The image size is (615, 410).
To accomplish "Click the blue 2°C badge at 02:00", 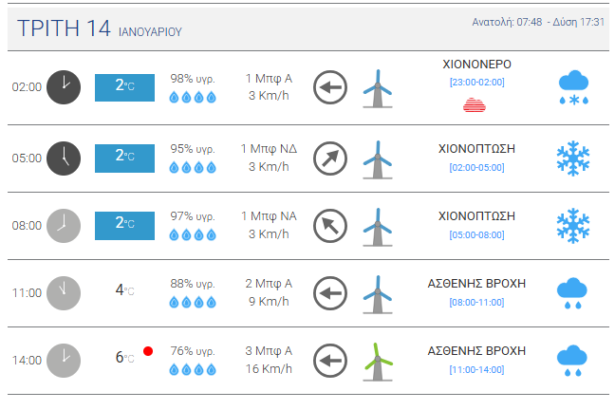I will click(x=125, y=87).
